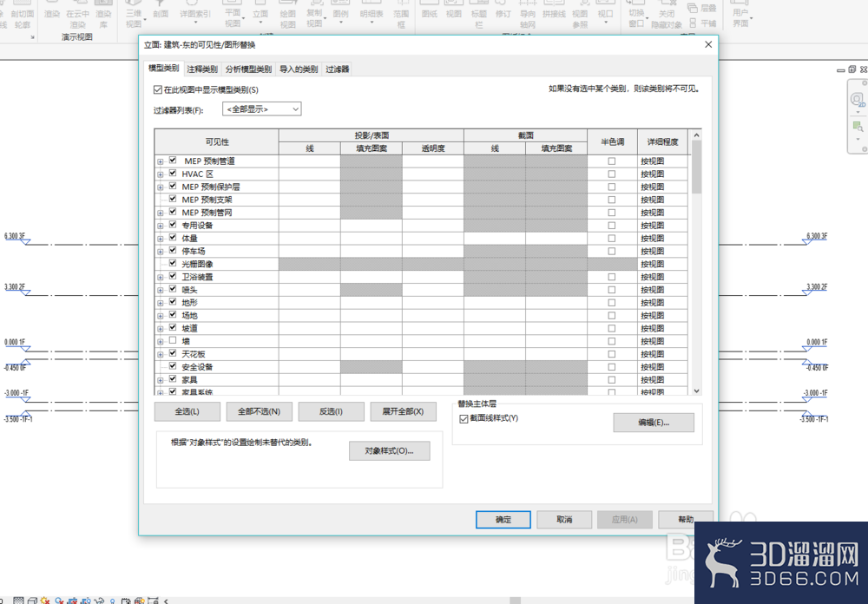Click the visual style cube icon

pyautogui.click(x=33, y=601)
